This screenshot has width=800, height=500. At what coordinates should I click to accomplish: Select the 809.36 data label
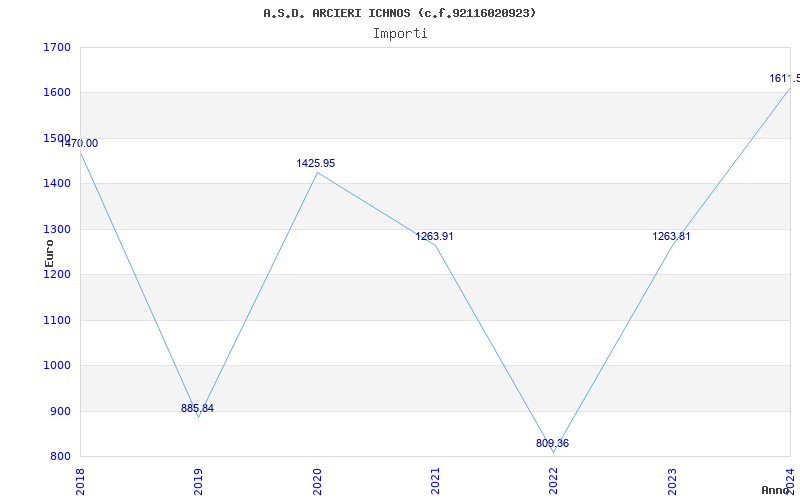tap(553, 443)
